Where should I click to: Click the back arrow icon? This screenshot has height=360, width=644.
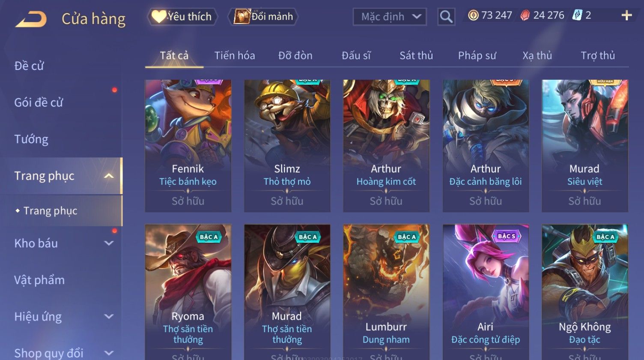pos(31,19)
